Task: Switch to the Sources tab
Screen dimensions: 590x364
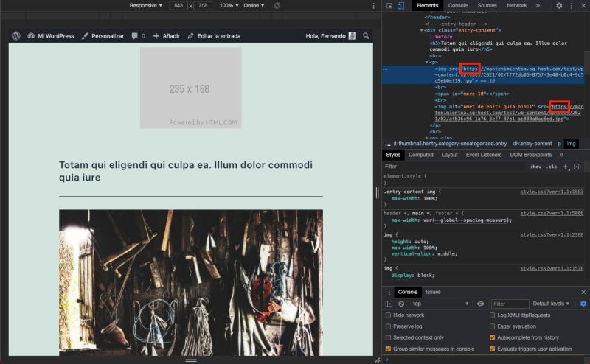Action: [x=487, y=6]
